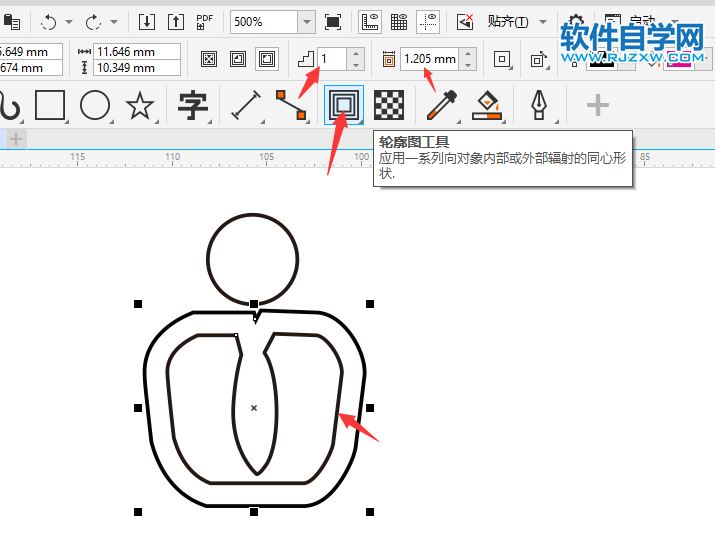The height and width of the screenshot is (554, 715).
Task: Toggle the show rulers icon
Action: [x=370, y=21]
